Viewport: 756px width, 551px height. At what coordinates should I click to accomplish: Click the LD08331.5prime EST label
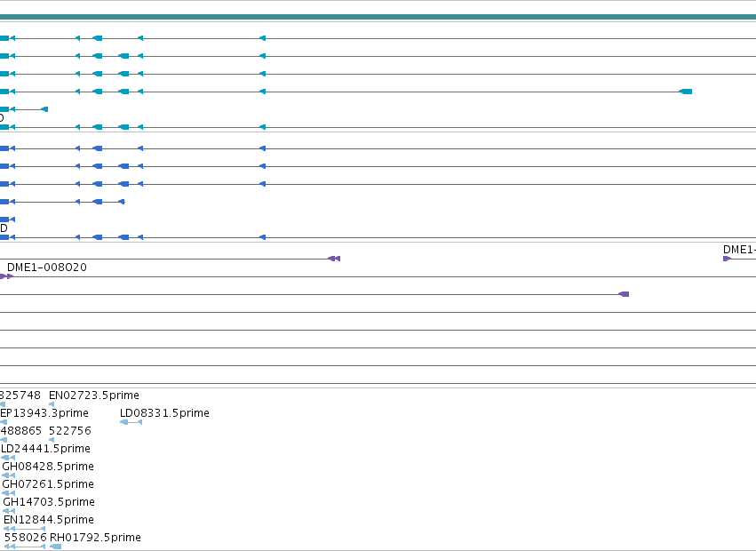tap(164, 413)
